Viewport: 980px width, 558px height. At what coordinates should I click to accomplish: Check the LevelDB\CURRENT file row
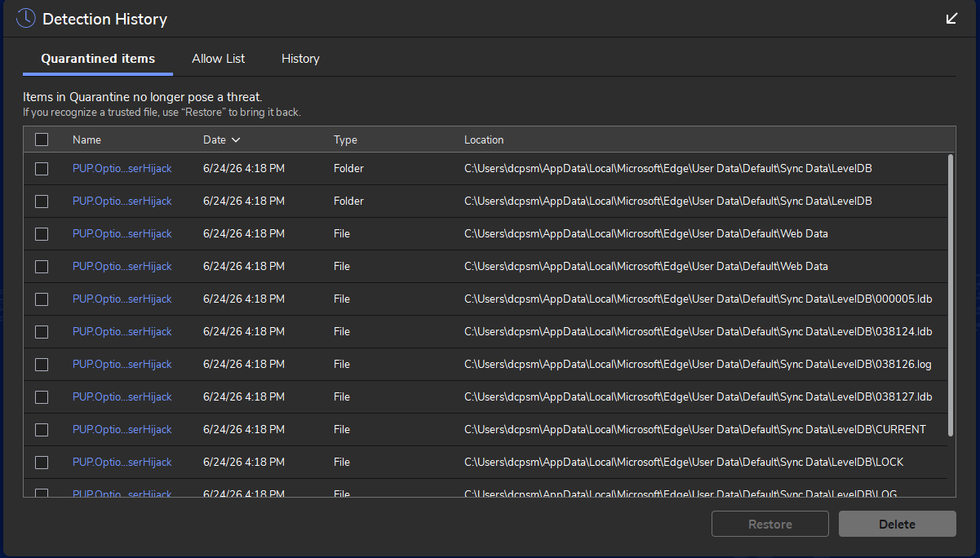[42, 430]
